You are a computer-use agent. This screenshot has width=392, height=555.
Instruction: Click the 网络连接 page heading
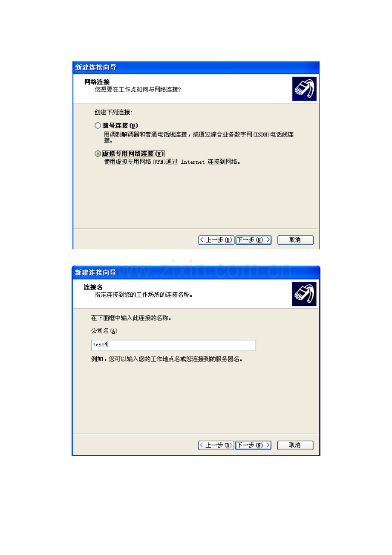(x=98, y=82)
